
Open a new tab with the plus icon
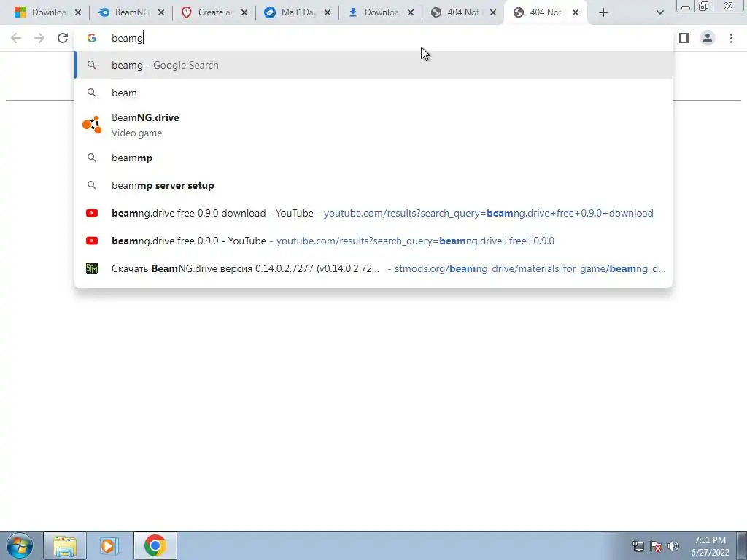point(603,13)
